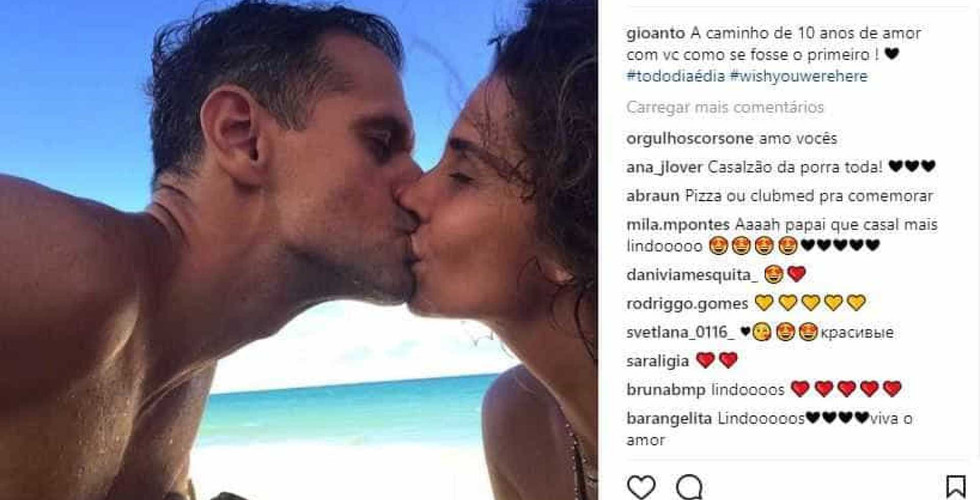
Task: Click the comment 'Pizza ou clubmed pra comemorar'
Action: pyautogui.click(x=809, y=196)
